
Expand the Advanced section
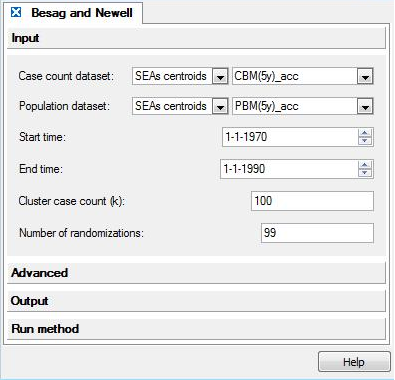196,273
